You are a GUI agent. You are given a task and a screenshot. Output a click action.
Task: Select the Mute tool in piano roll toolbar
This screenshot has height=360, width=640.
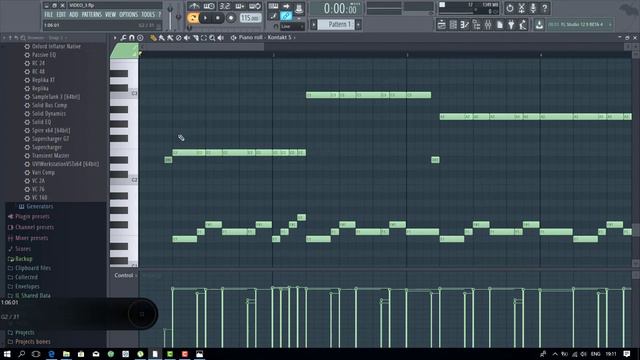tap(187, 38)
